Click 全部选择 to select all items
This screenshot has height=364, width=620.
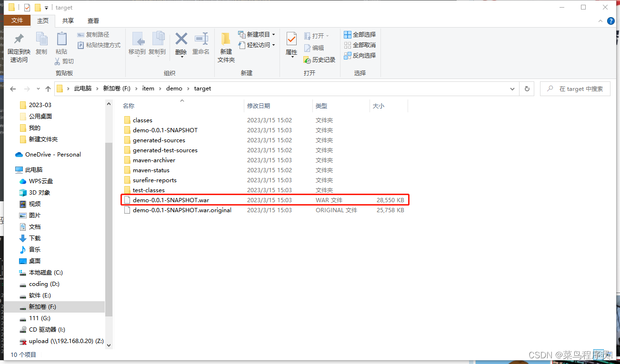point(360,35)
